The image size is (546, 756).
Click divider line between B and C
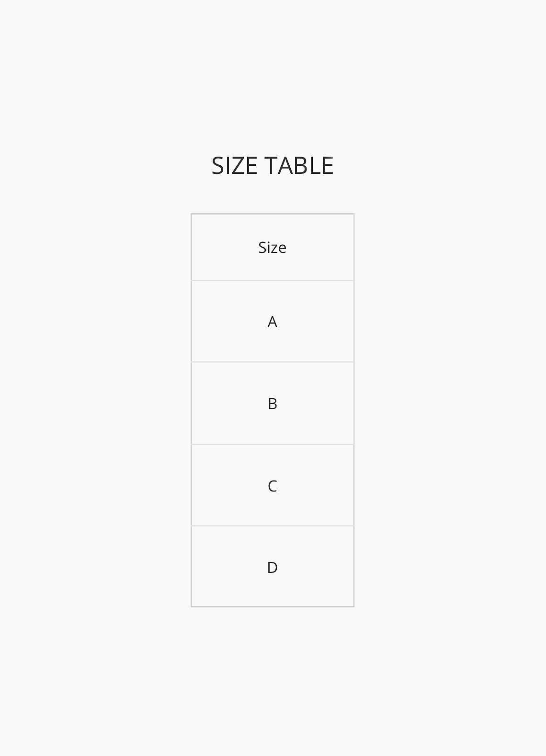273,445
